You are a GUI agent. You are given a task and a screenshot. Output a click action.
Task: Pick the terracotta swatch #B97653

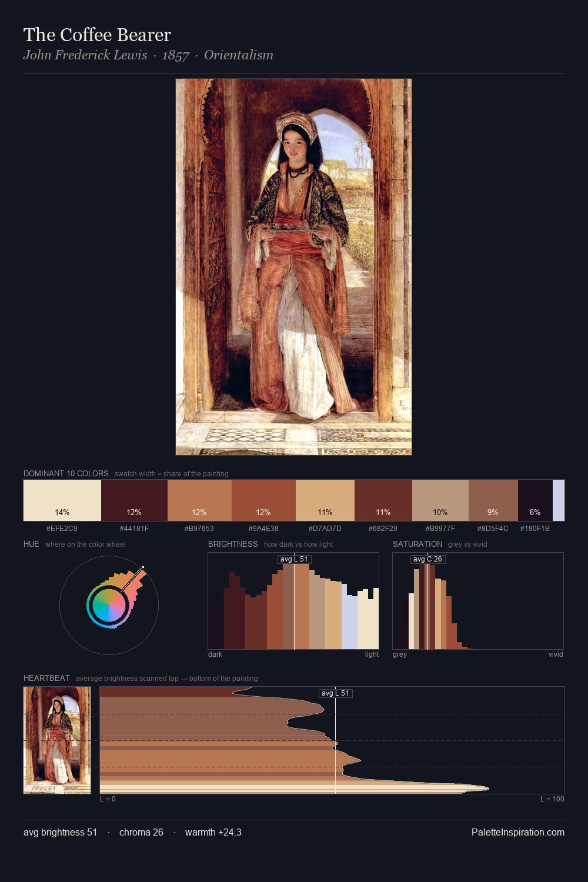point(199,500)
